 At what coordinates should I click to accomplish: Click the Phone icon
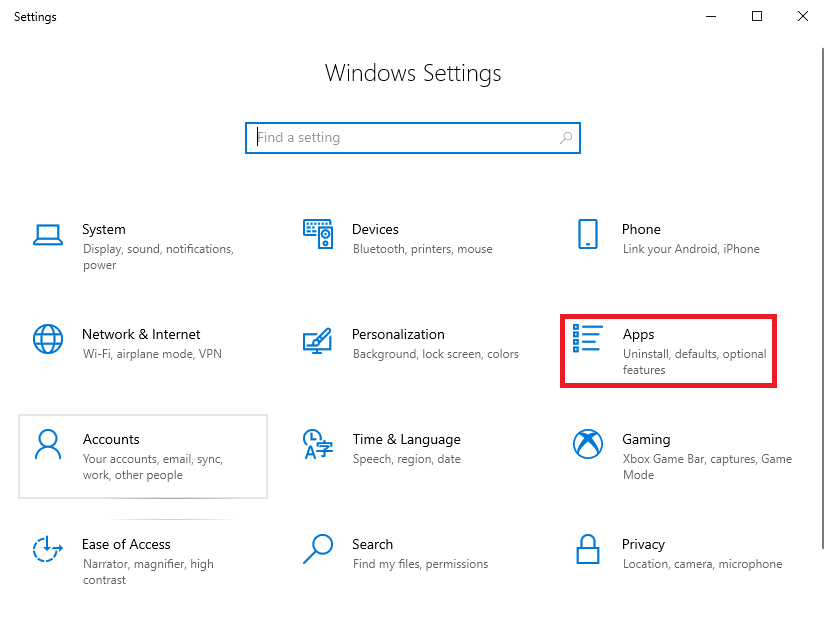coord(587,234)
